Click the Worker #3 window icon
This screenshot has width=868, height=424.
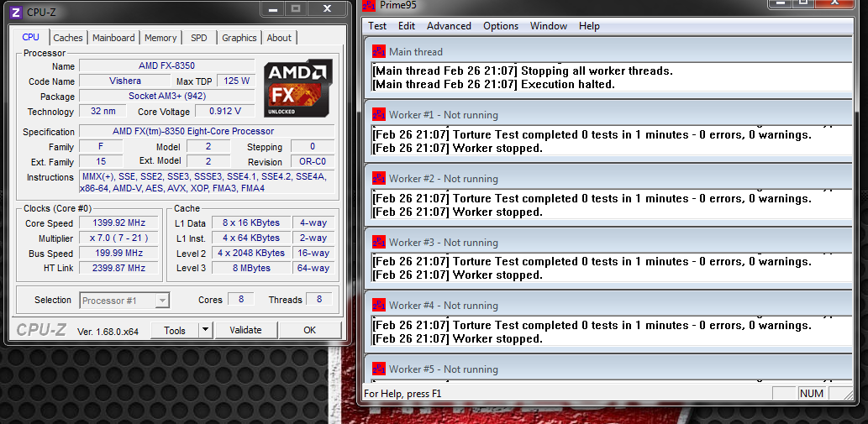coord(379,242)
